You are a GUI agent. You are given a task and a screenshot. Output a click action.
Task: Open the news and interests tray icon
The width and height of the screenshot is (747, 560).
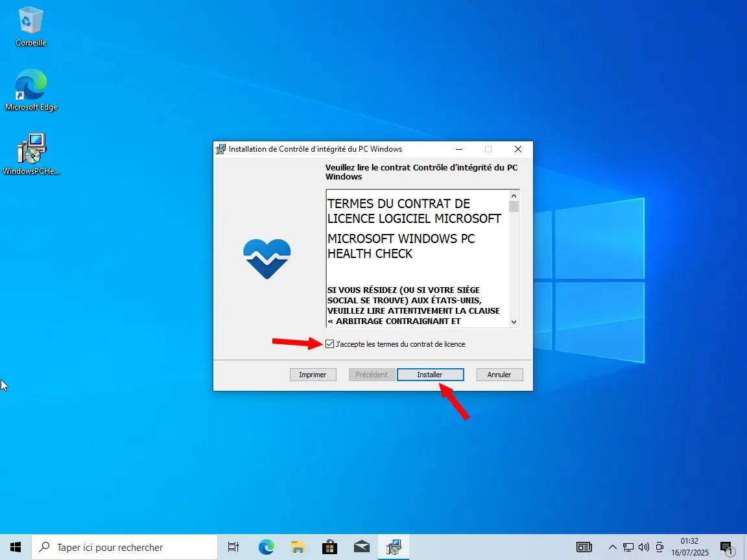point(584,547)
